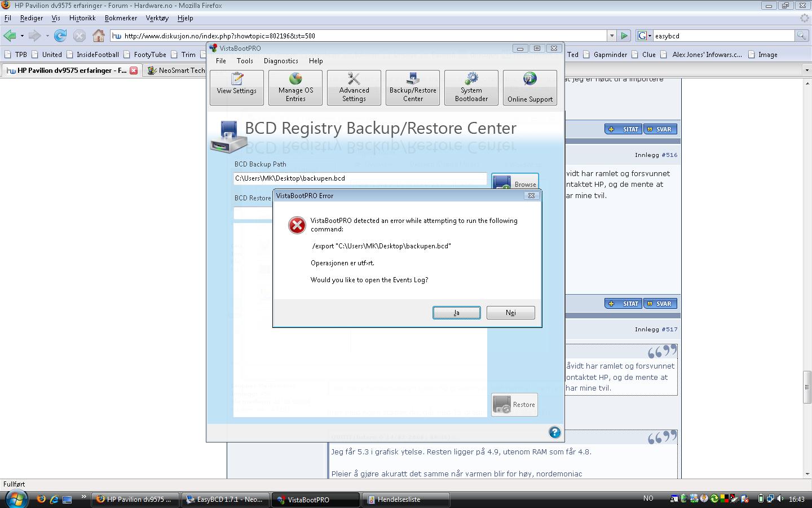The image size is (812, 508).
Task: Open post link #517
Action: tap(669, 329)
